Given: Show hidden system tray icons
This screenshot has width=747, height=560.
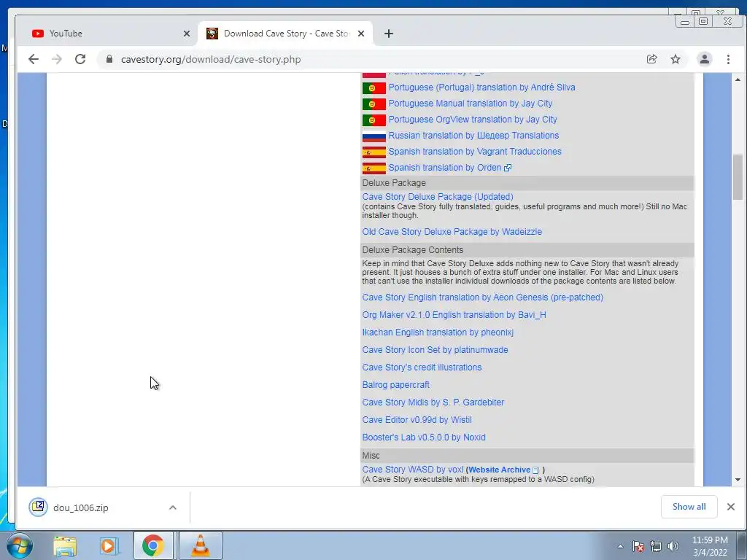Looking at the screenshot, I should (x=620, y=546).
